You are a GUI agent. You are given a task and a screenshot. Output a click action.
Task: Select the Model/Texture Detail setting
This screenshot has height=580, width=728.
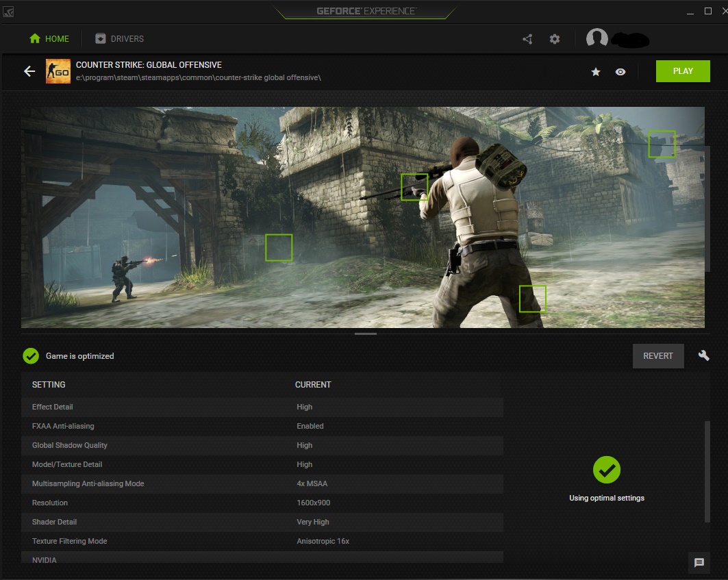click(x=262, y=464)
